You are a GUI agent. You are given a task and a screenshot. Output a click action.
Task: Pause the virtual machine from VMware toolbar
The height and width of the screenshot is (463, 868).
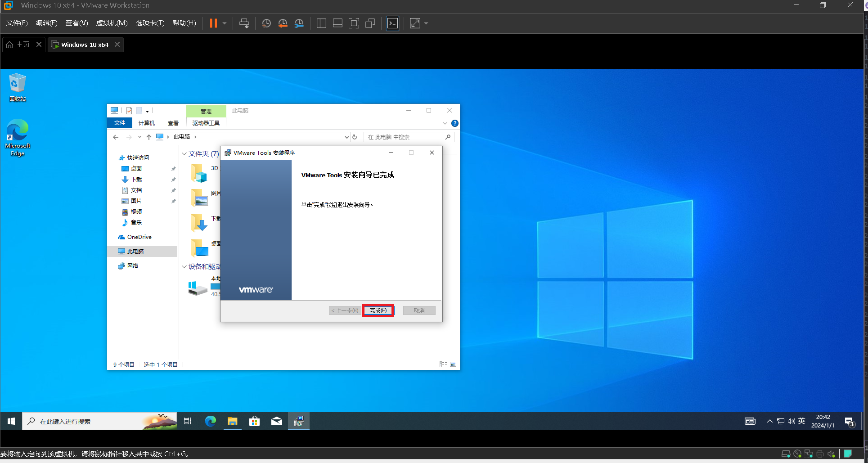[x=213, y=23]
